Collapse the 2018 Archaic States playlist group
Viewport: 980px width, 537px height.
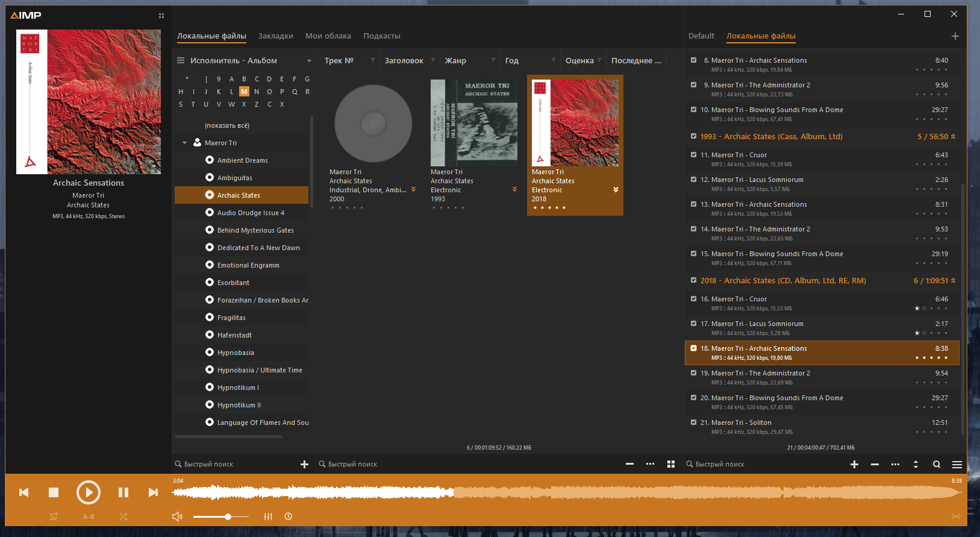pos(953,280)
